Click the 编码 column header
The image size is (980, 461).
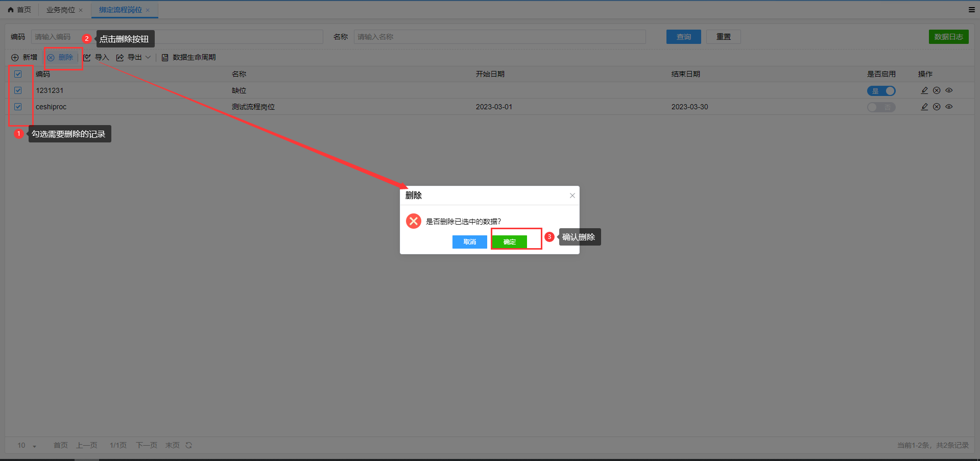(43, 74)
